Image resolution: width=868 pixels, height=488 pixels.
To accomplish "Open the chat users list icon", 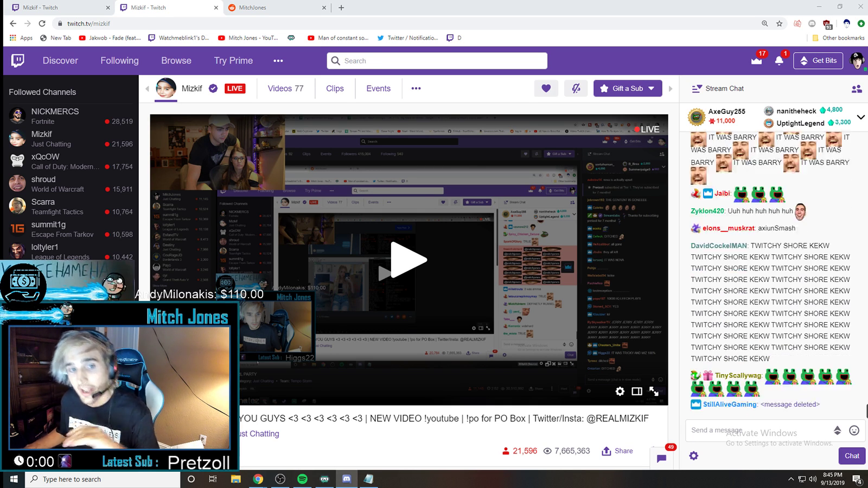I will [857, 88].
